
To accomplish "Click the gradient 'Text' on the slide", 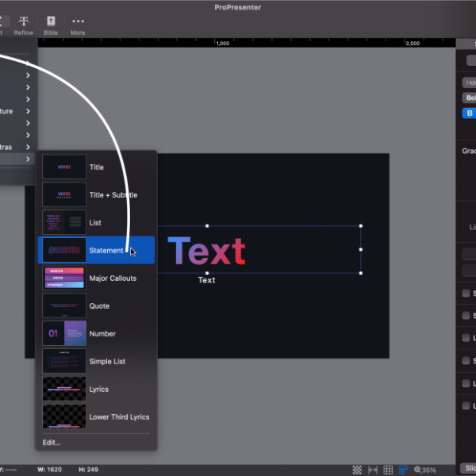I will pos(206,251).
